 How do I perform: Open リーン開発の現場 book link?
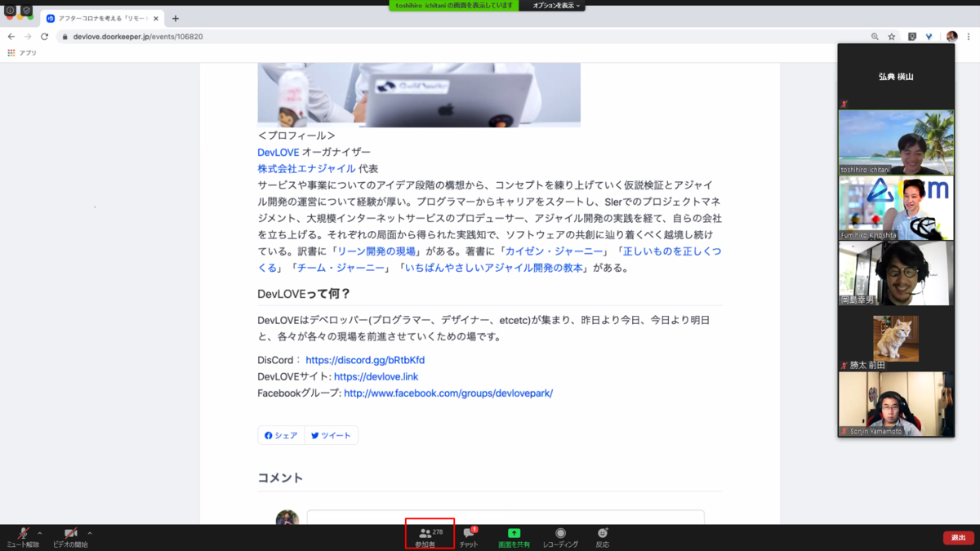click(x=376, y=251)
